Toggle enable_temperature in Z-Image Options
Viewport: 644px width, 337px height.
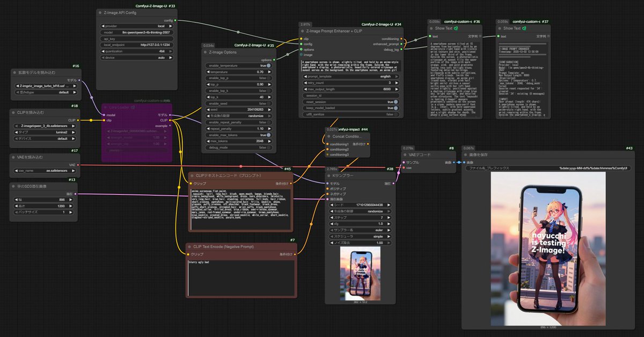coord(239,65)
